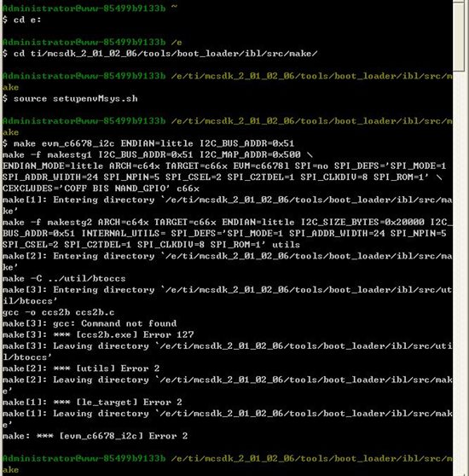
Task: Click the "CEXCLUDES='COFF BIS NAND_GPIO'" line
Action: pos(101,189)
